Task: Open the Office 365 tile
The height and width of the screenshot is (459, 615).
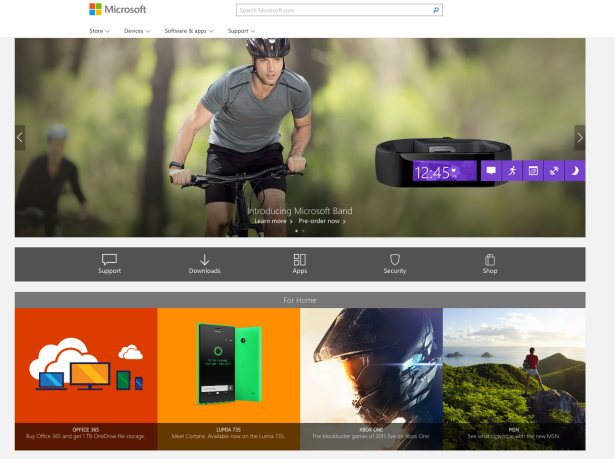Action: coord(86,378)
